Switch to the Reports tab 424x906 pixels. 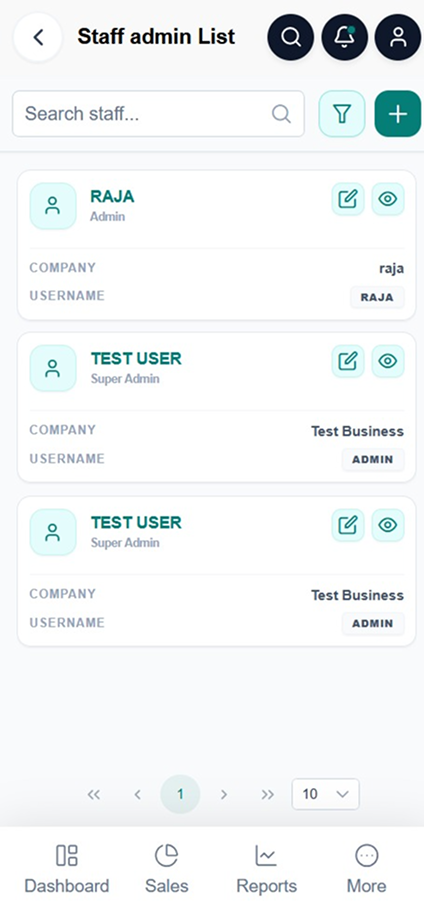click(x=266, y=869)
